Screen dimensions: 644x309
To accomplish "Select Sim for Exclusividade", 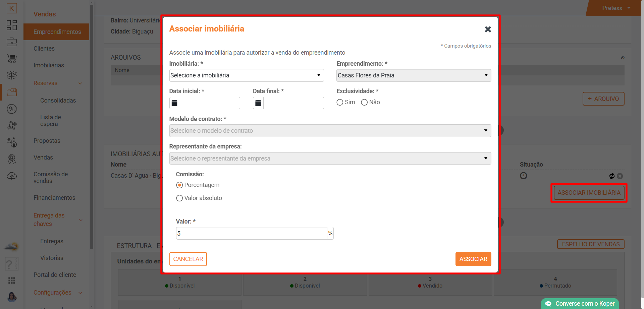I will 340,102.
